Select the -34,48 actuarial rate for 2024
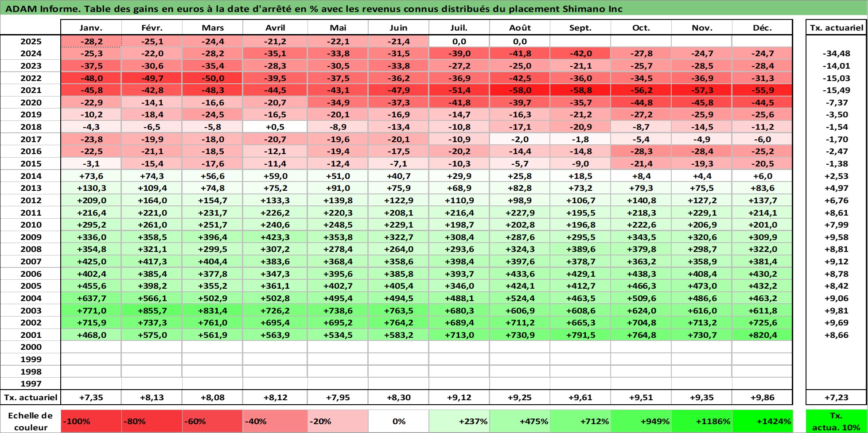Image resolution: width=868 pixels, height=433 pixels. 836,54
